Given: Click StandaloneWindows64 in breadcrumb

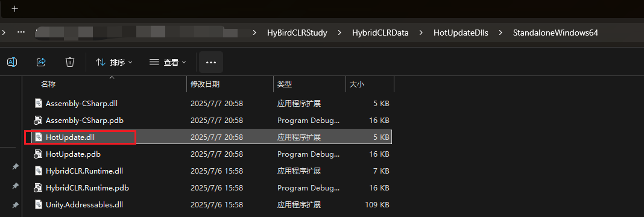Looking at the screenshot, I should point(555,33).
